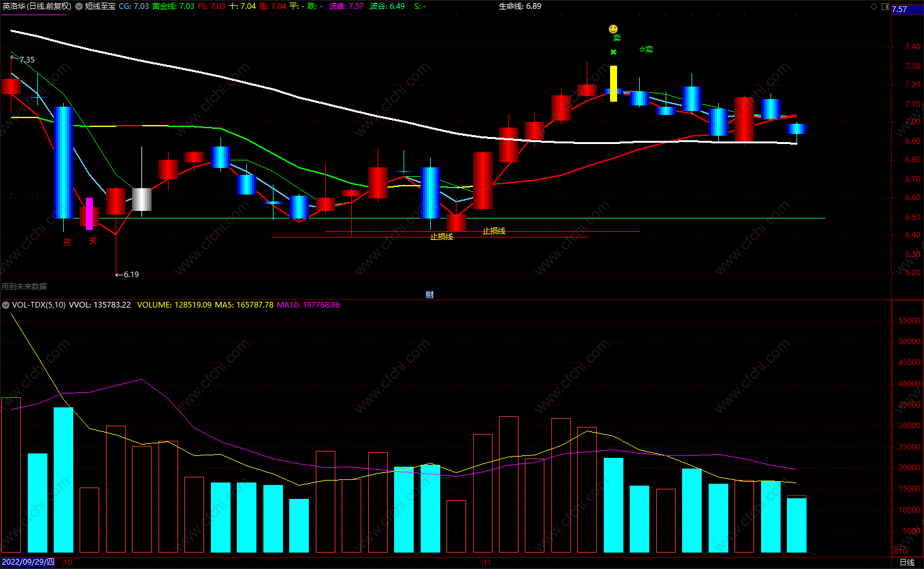924x569 pixels.
Task: Click the 7.35 high price annotation
Action: click(27, 60)
